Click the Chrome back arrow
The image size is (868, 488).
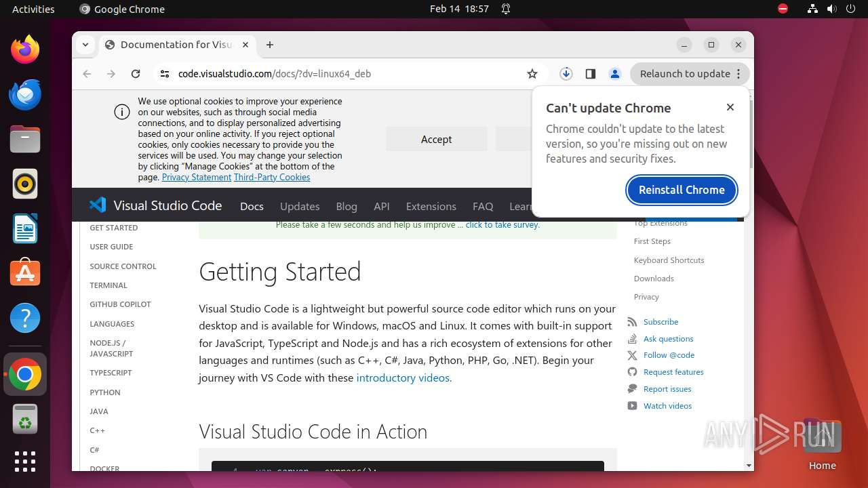[87, 74]
